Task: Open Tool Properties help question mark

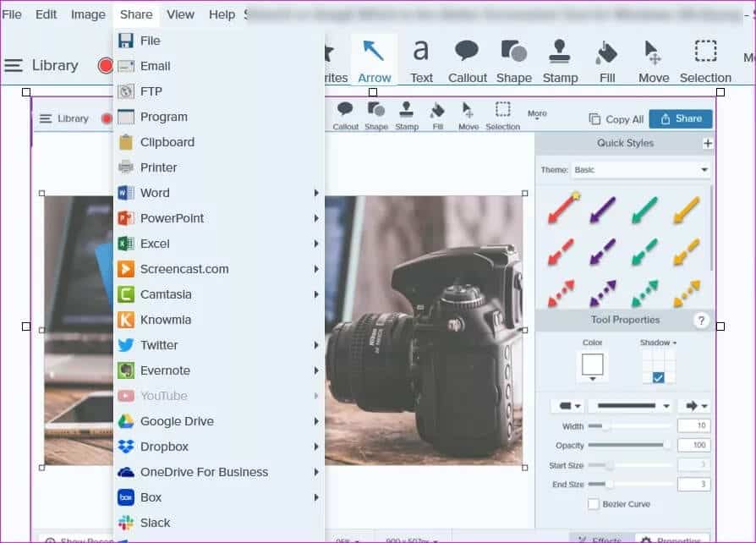Action: [x=701, y=321]
